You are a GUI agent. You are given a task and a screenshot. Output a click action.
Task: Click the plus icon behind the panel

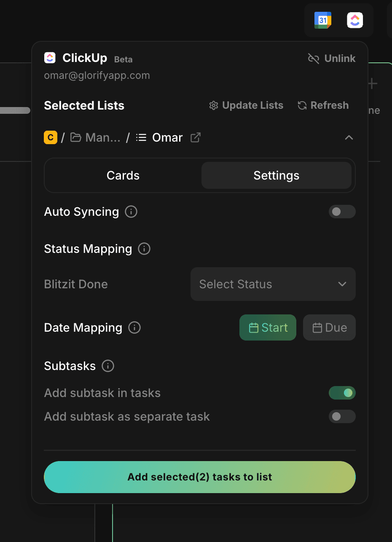coord(373,84)
